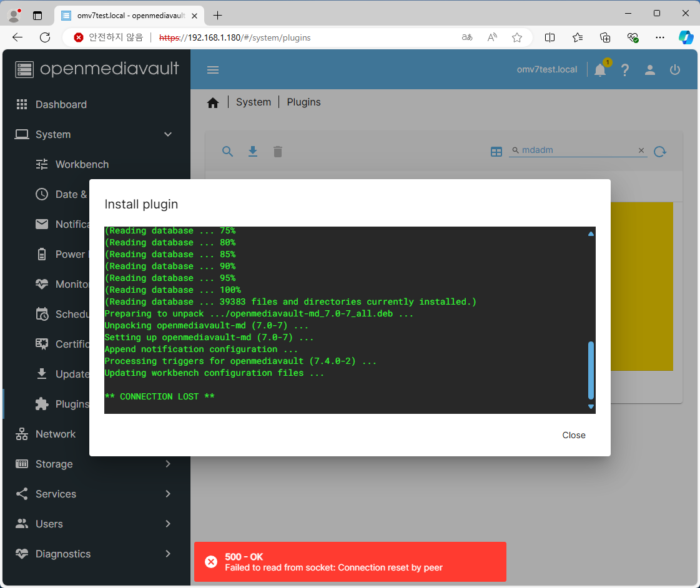Click the Users group icon
Screen dimensions: 700x588
click(x=22, y=524)
